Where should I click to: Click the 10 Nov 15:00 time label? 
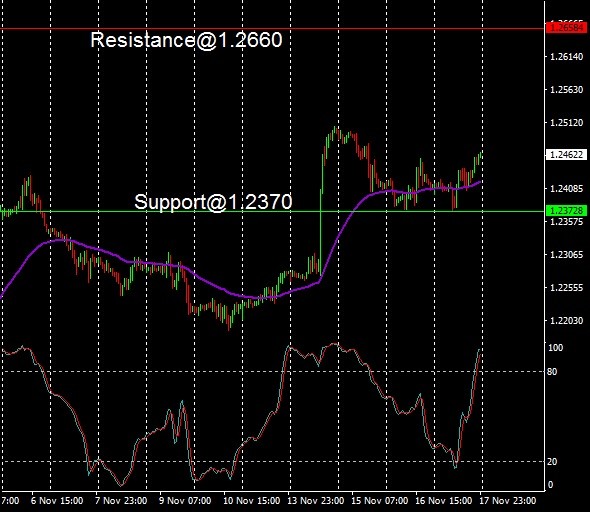[x=251, y=501]
